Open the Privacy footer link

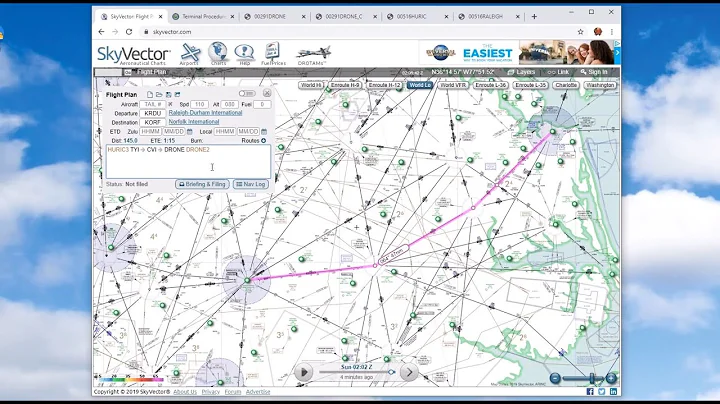[x=211, y=392]
